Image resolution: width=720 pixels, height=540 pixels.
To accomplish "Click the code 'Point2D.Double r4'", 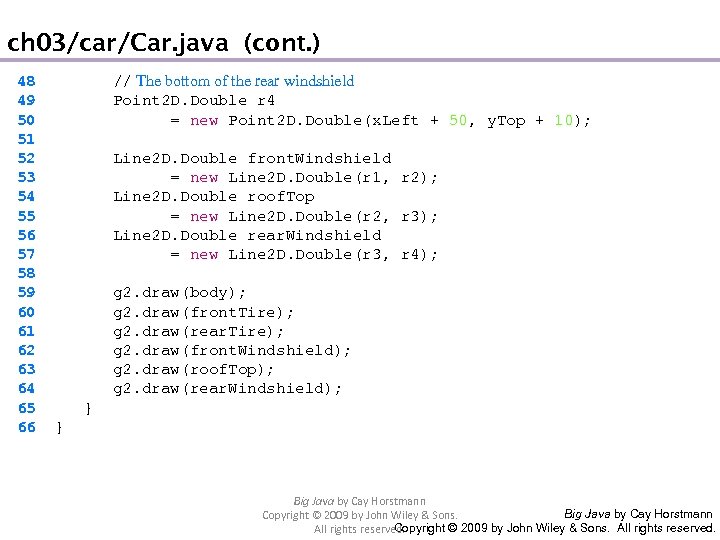I will (194, 100).
